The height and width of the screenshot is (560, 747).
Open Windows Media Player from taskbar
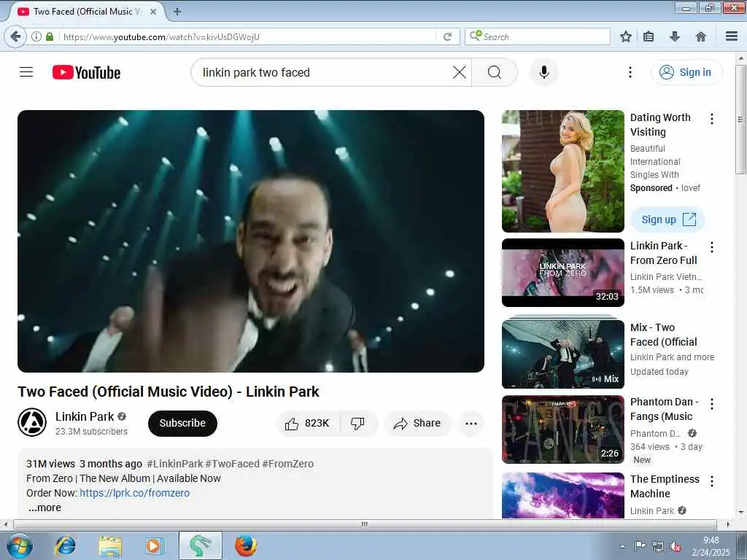(155, 546)
